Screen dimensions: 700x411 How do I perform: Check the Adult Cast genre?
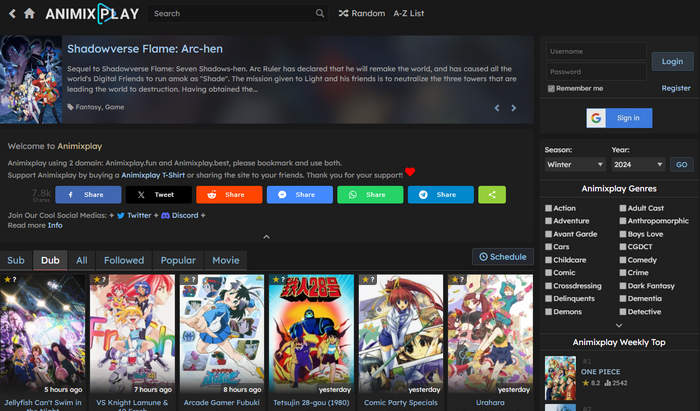coord(623,208)
